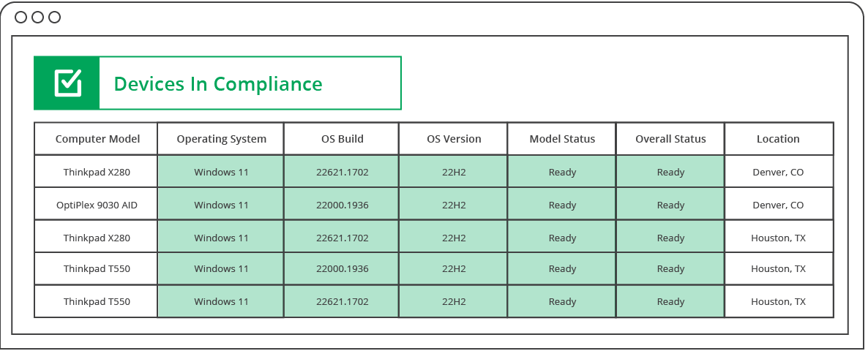Click 22621.1702 in Denver Thinkpad X280 row
The image size is (868, 351).
click(x=342, y=172)
